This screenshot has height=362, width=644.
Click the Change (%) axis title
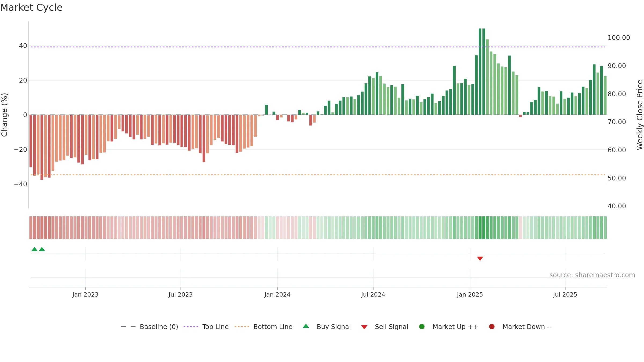(4, 115)
